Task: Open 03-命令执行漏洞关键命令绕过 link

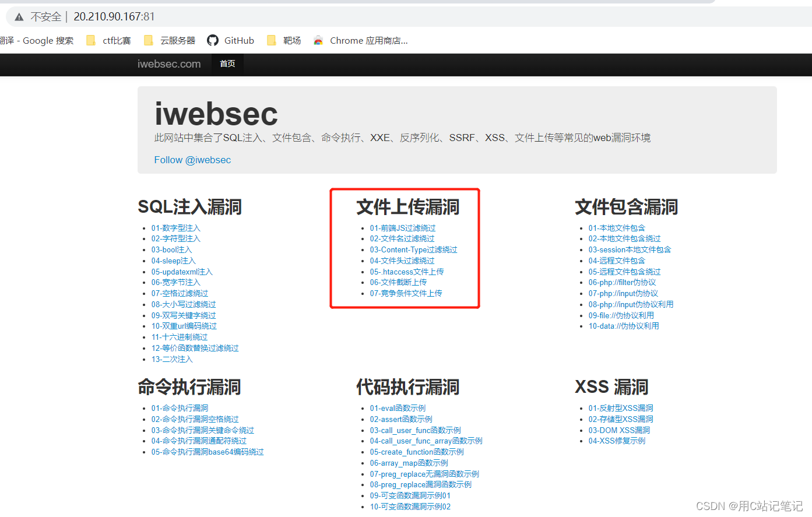Action: [x=203, y=430]
